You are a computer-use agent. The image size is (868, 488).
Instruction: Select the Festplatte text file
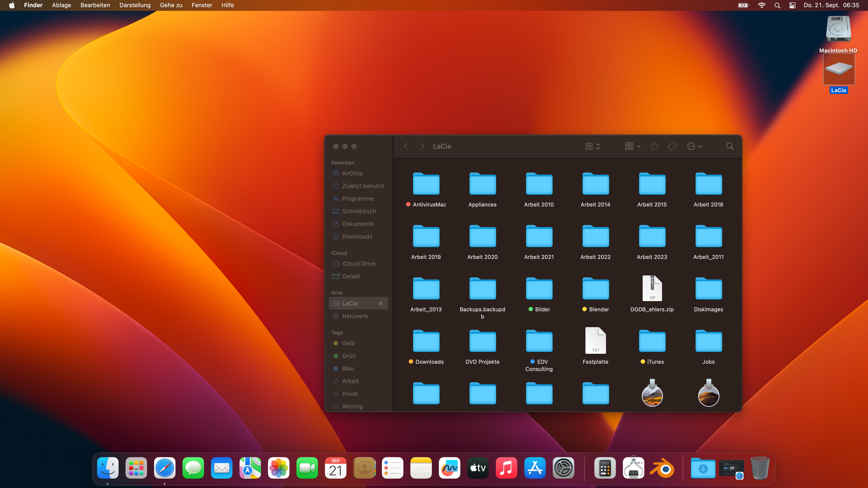(x=595, y=341)
